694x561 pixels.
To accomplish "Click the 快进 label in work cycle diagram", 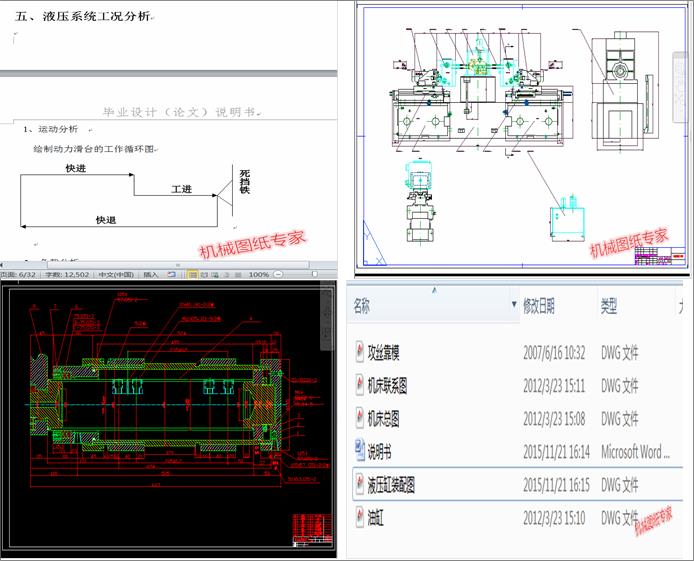I will tap(76, 169).
